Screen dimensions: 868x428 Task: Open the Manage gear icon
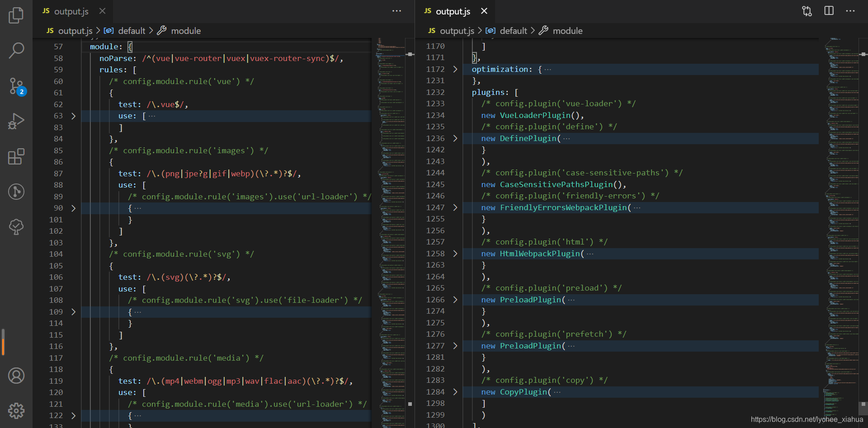[x=16, y=411]
